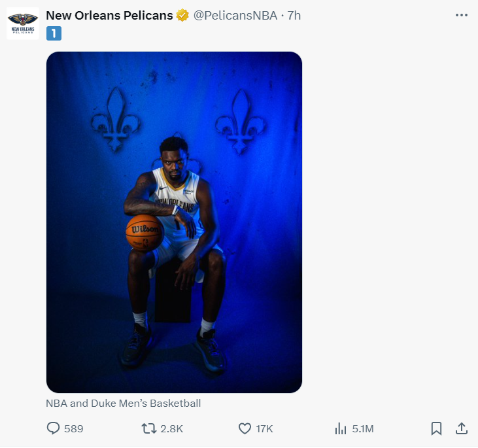The image size is (478, 448).
Task: Click the 17K likes count
Action: pos(264,428)
